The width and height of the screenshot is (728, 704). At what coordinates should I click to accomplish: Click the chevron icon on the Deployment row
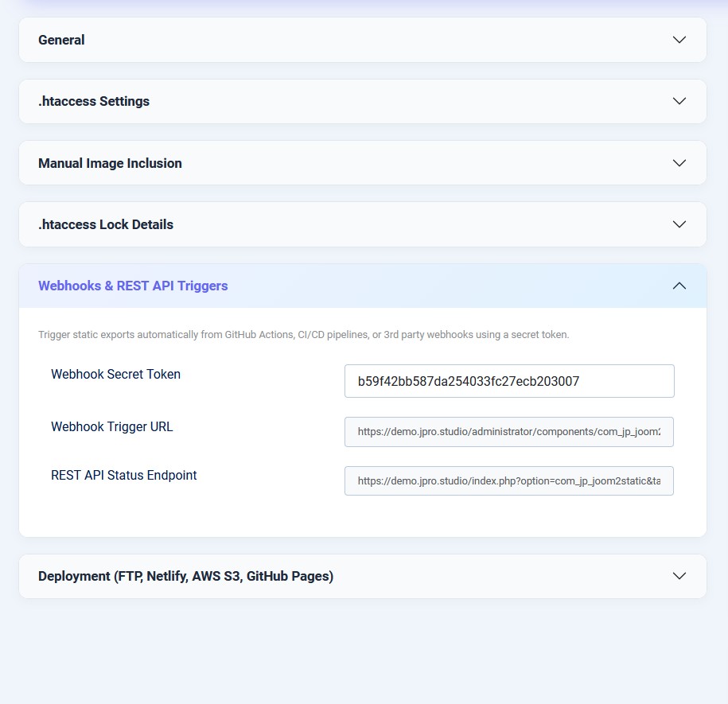coord(679,576)
